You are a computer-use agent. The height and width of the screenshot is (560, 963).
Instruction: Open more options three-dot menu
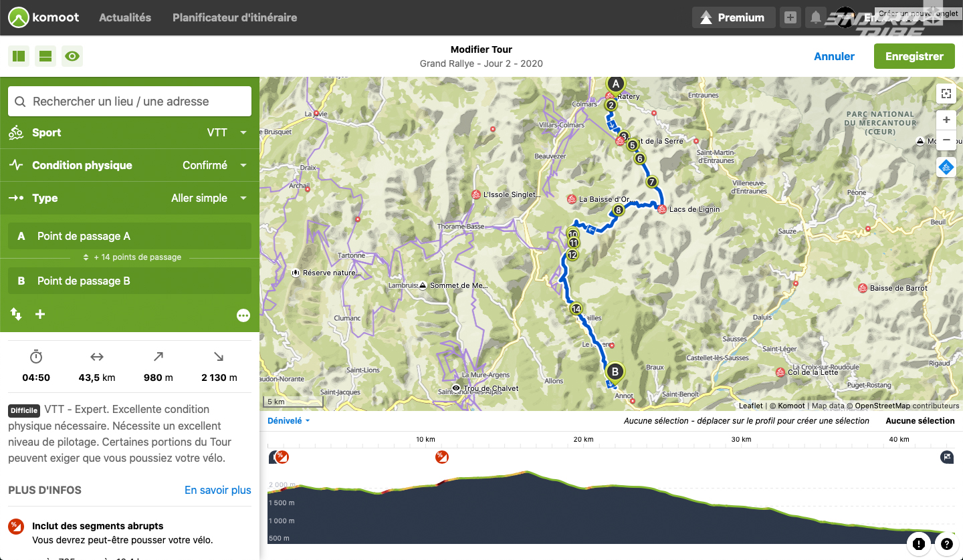(243, 315)
